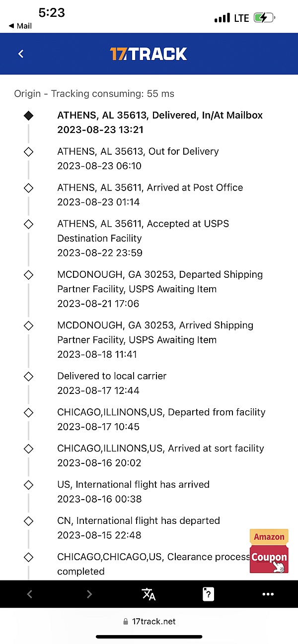298x644 pixels.
Task: Tap International flight has arrived entry
Action: click(133, 492)
